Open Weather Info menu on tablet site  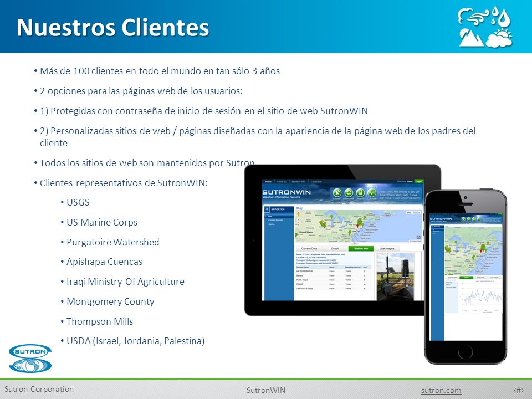coord(299,182)
